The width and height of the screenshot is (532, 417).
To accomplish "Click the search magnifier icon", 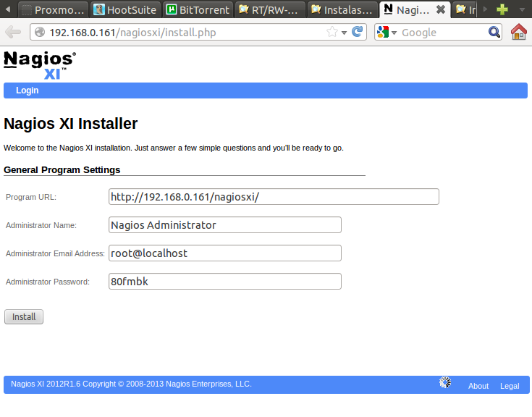I will tap(494, 32).
